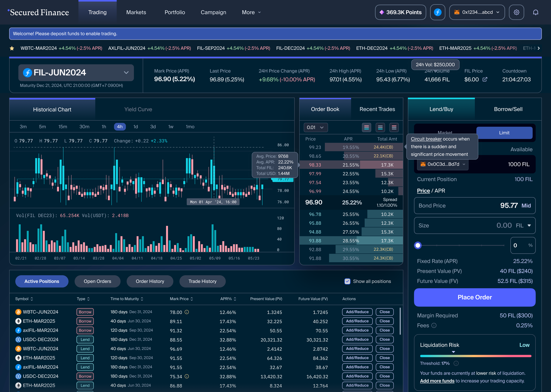Viewport: 551px width, 392px height.
Task: Click USDC icon of first USDC-DEC2024 row
Action: pyautogui.click(x=18, y=340)
